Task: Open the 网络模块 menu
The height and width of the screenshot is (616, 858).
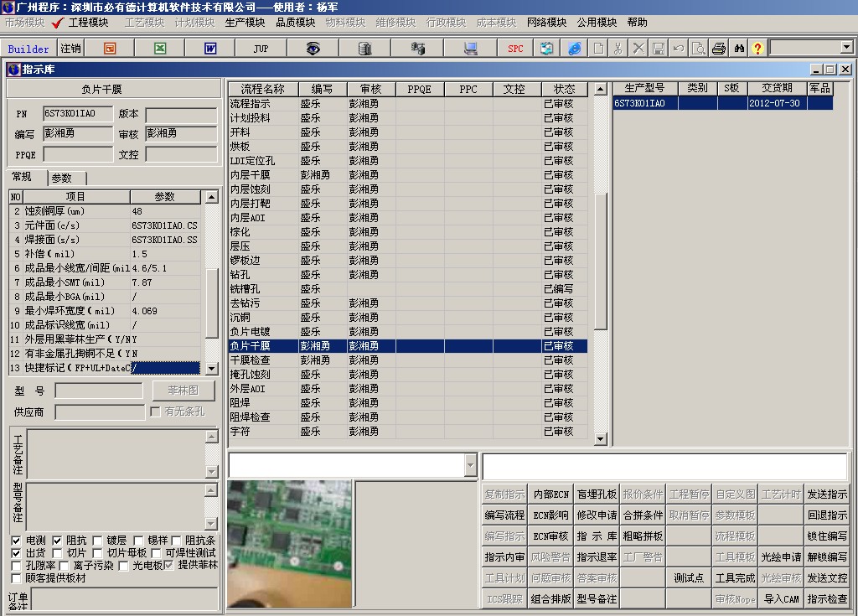Action: coord(546,23)
